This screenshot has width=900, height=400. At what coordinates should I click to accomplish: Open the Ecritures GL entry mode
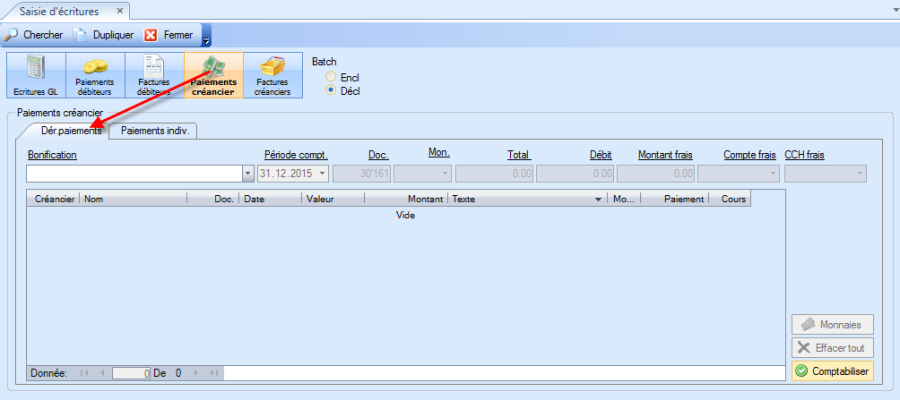36,75
